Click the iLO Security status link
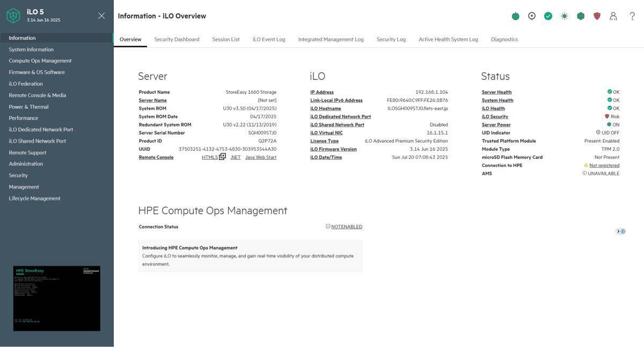This screenshot has width=644, height=347. coord(495,116)
